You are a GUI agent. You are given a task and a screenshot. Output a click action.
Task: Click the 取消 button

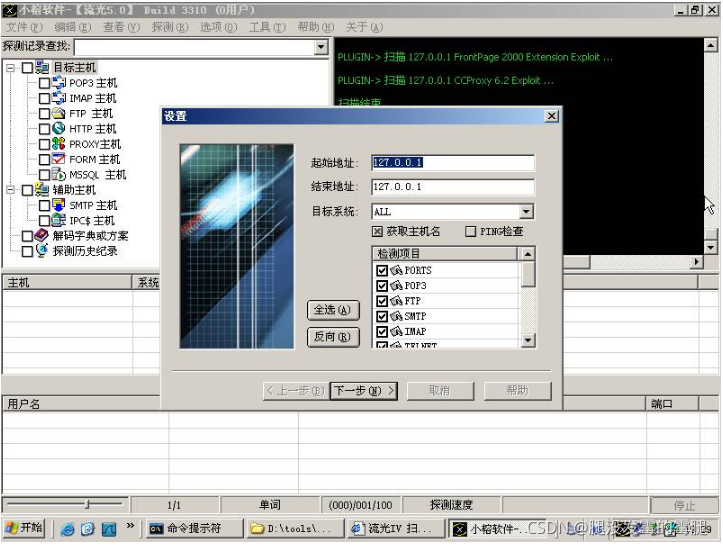click(440, 391)
